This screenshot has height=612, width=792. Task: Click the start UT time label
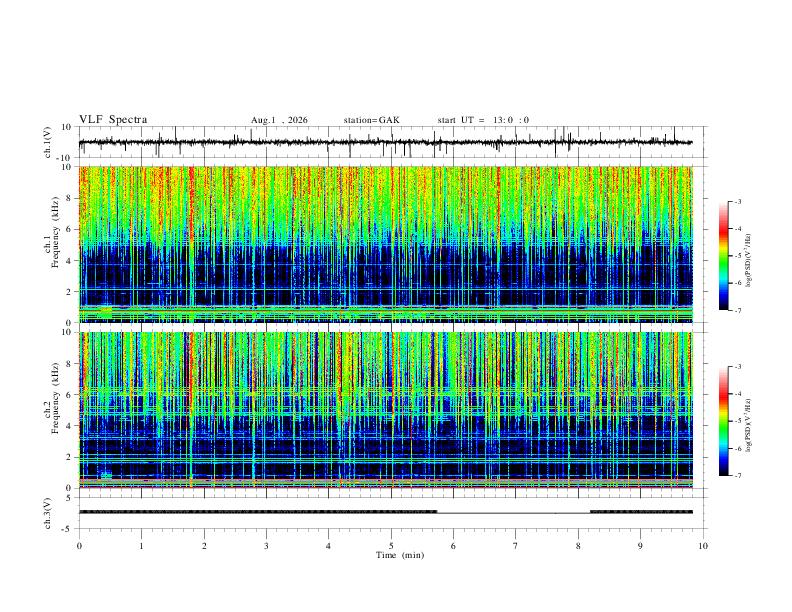(x=483, y=120)
